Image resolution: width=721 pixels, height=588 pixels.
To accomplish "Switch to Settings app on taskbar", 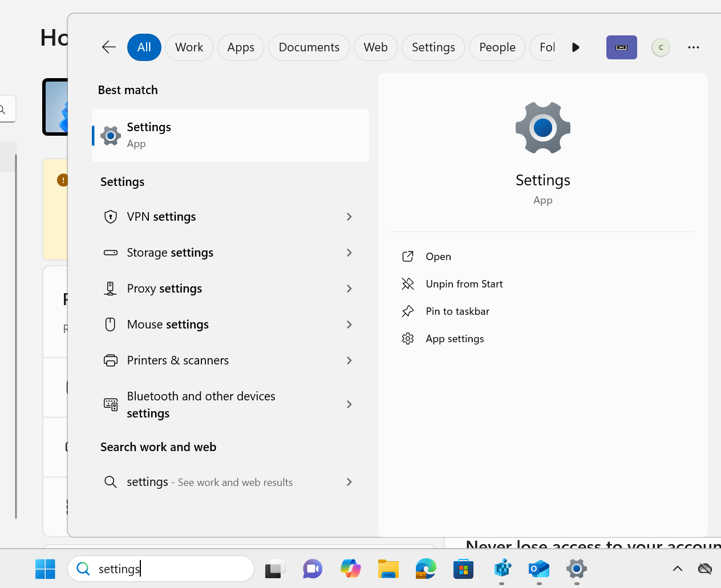I will tap(577, 569).
